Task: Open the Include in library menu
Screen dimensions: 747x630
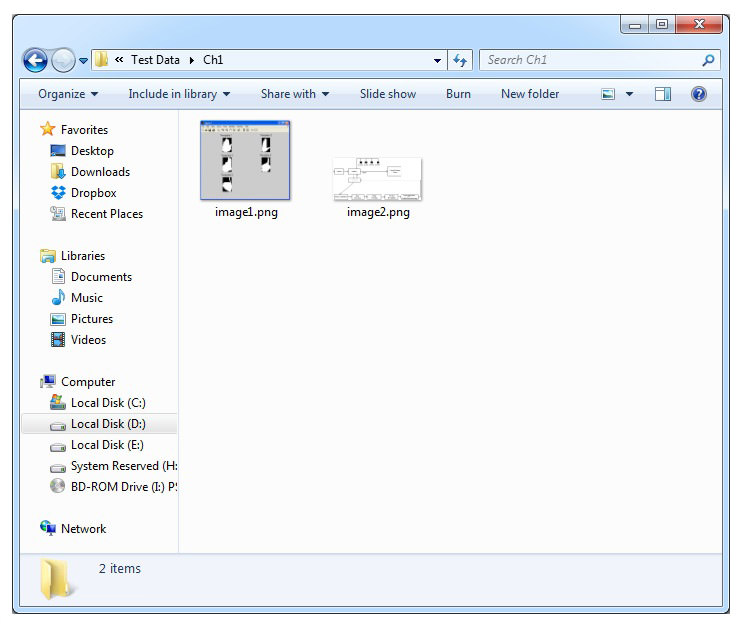Action: click(x=179, y=94)
